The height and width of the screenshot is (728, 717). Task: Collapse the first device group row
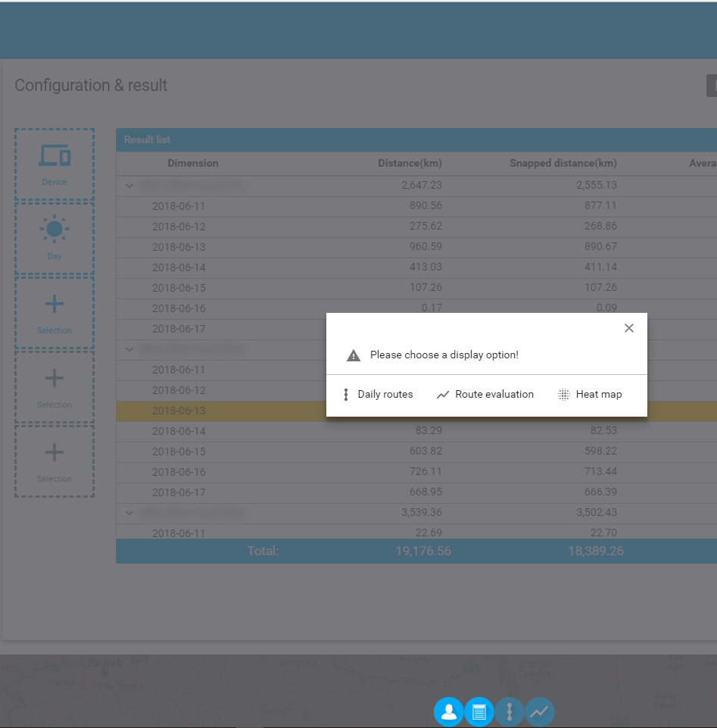(129, 186)
